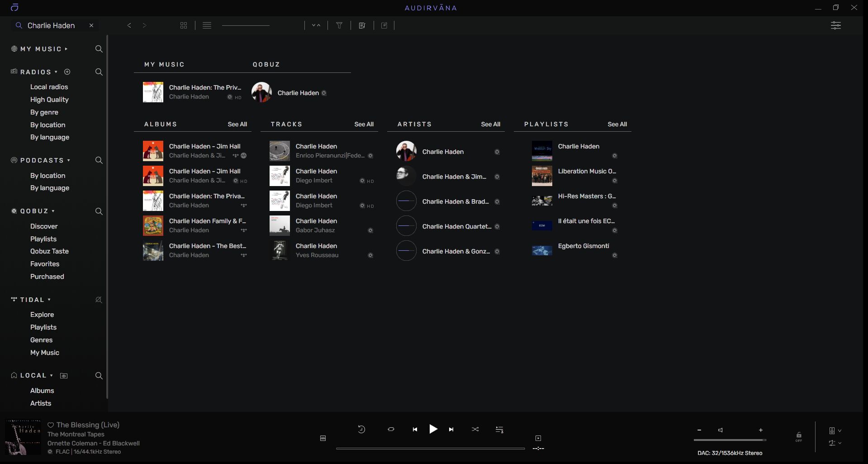The width and height of the screenshot is (868, 464).
Task: Click inside the Charlie Haden search field
Action: 52,25
